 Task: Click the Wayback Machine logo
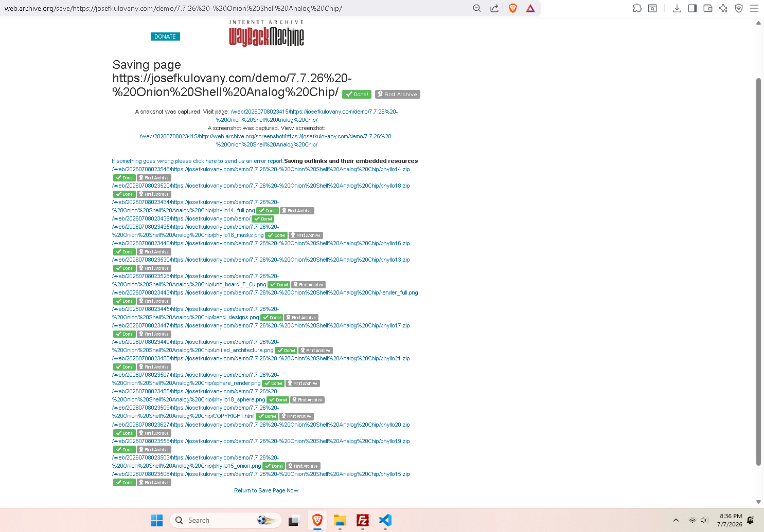pos(266,33)
